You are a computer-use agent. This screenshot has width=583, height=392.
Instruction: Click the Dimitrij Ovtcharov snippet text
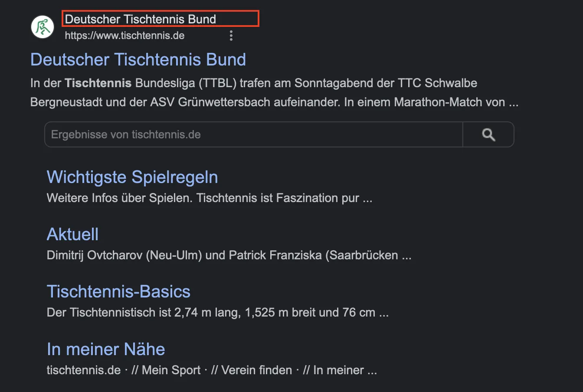[x=229, y=255]
